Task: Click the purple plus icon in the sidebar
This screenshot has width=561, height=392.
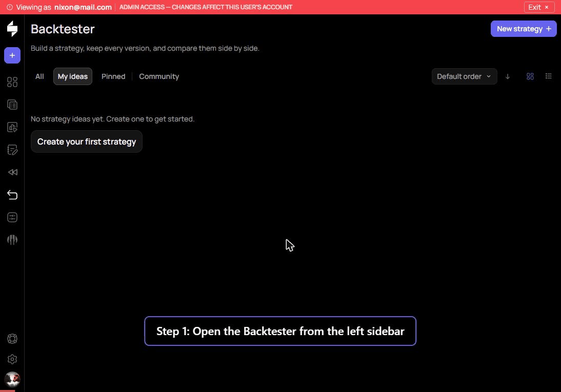Action: pos(12,55)
